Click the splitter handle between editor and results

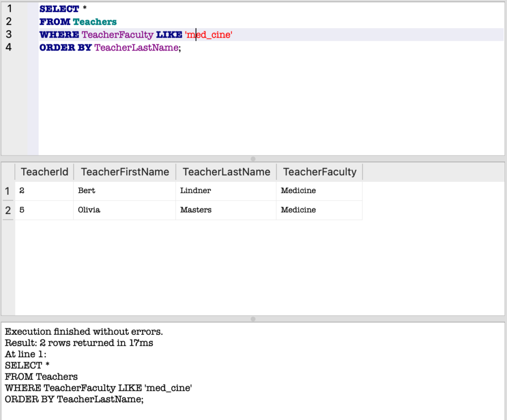[253, 158]
